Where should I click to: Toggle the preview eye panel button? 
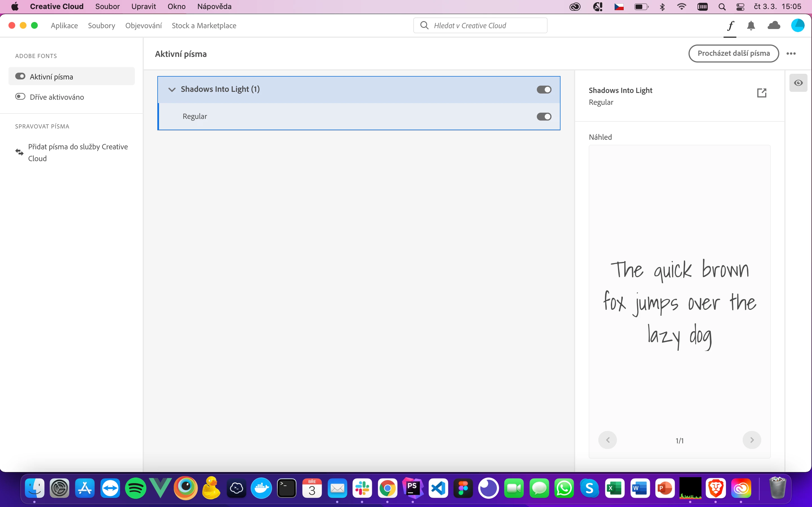coord(798,83)
